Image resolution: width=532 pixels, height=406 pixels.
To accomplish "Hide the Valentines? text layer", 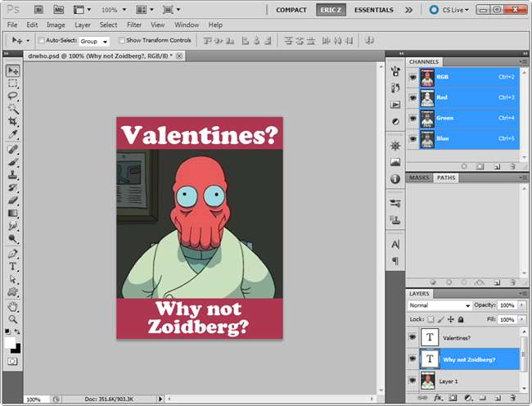I will (413, 336).
